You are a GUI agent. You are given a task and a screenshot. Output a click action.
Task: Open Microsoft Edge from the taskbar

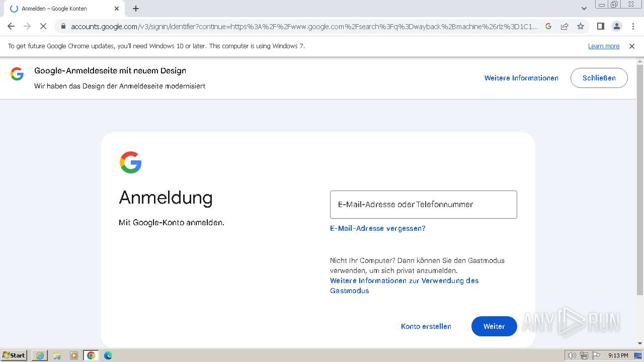pyautogui.click(x=108, y=355)
